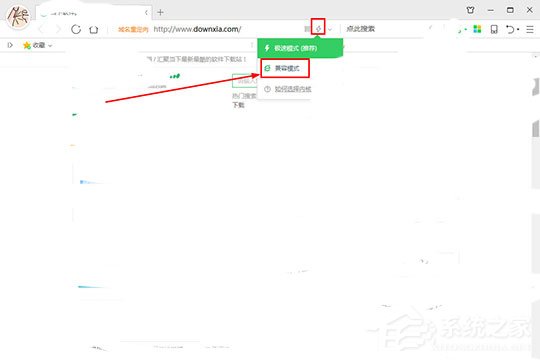Go to the browser home page
Screen dimensions: 540x360
click(93, 30)
